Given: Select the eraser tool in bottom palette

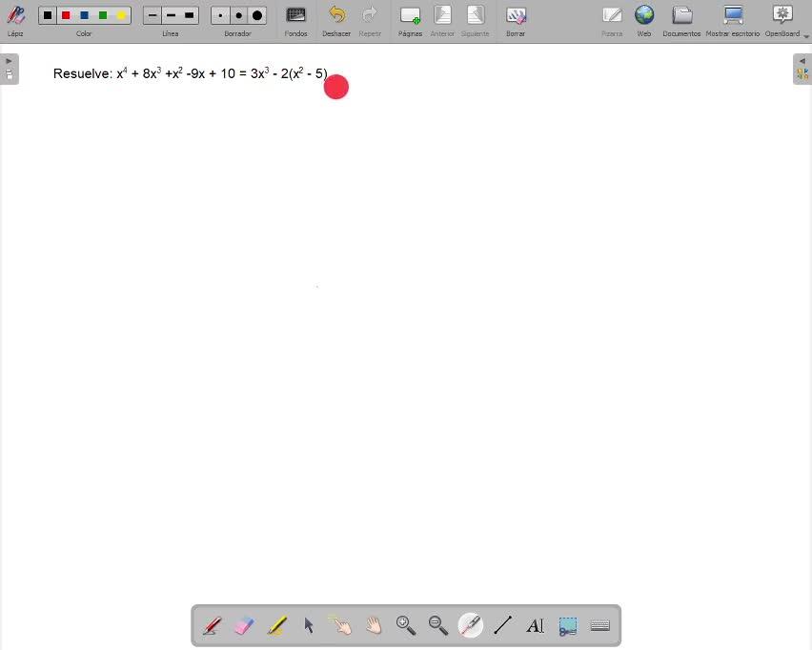Looking at the screenshot, I should [244, 625].
